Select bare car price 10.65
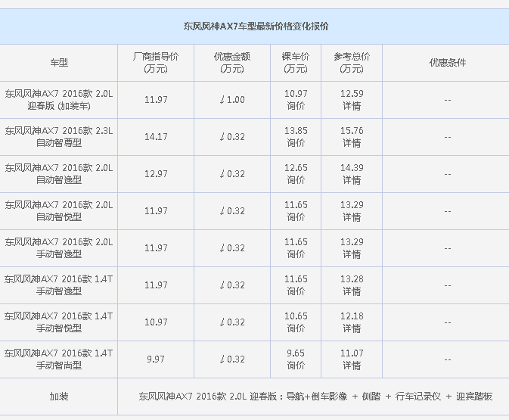Viewport: 509px width, 420px height. 296,316
